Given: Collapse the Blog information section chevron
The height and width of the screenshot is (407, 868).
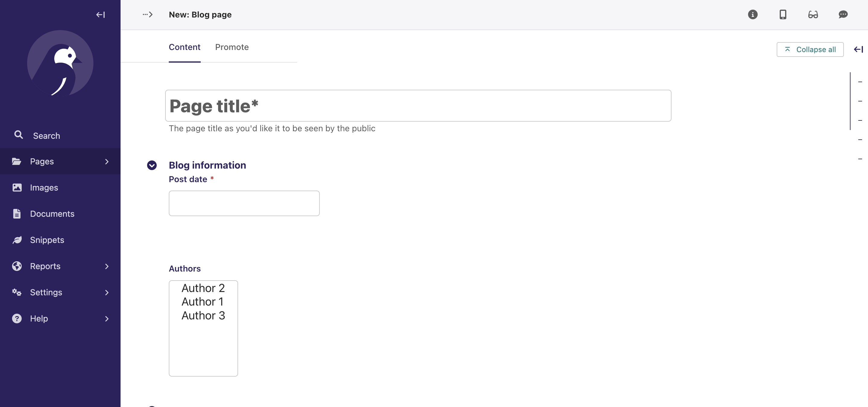Looking at the screenshot, I should (x=151, y=165).
